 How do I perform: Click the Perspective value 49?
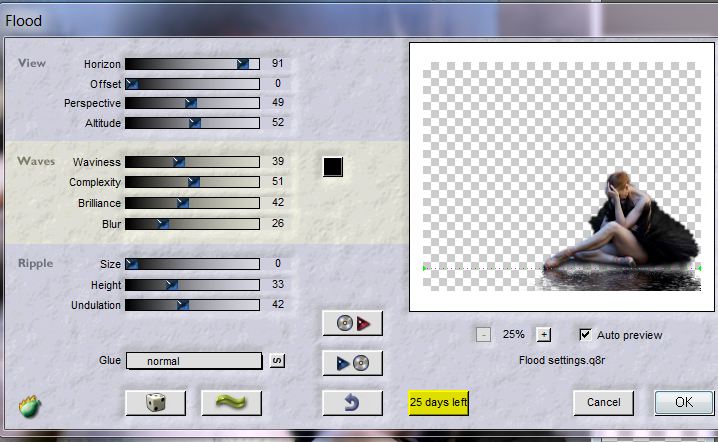(x=278, y=102)
